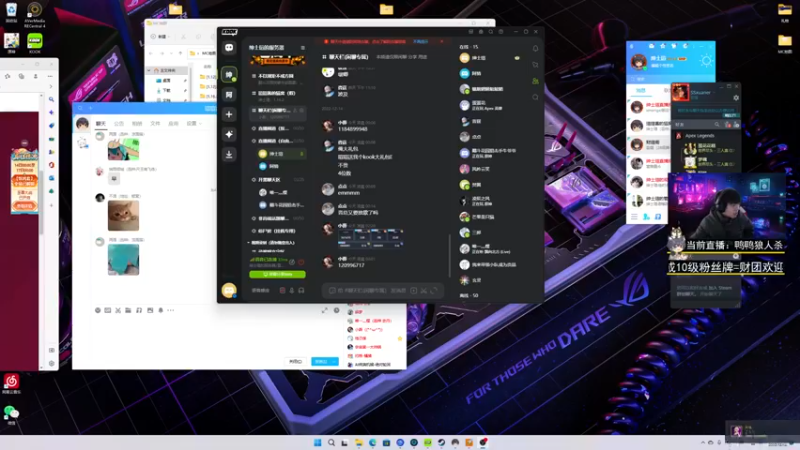Click taskbar search magnifier icon

coord(331,442)
